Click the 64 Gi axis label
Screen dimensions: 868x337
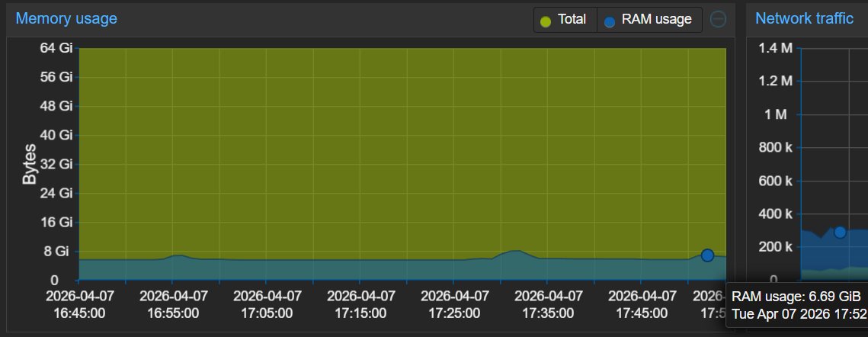(56, 48)
